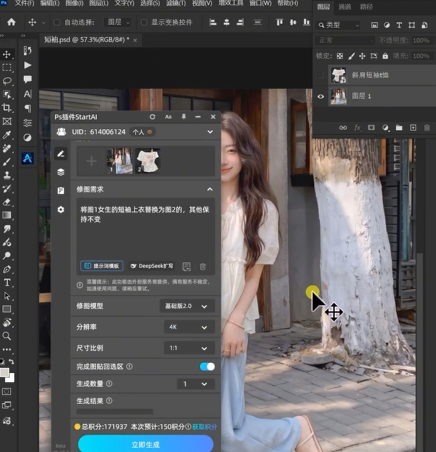Open the StartAI plugin panel icon
Image resolution: width=436 pixels, height=452 pixels.
[27, 158]
